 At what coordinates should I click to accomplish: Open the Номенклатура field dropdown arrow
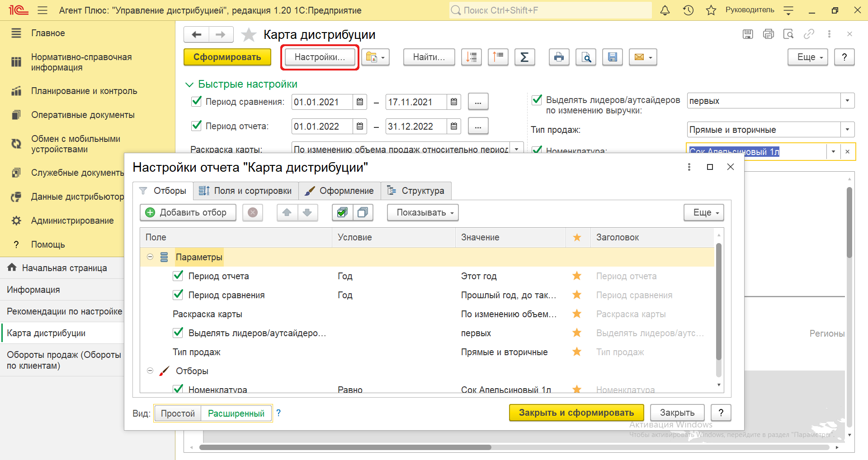(833, 152)
